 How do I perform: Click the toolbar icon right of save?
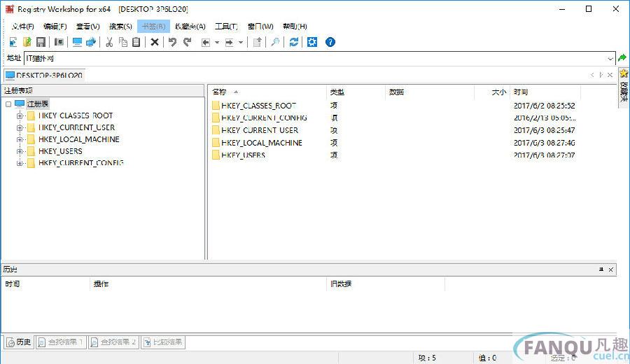[59, 42]
